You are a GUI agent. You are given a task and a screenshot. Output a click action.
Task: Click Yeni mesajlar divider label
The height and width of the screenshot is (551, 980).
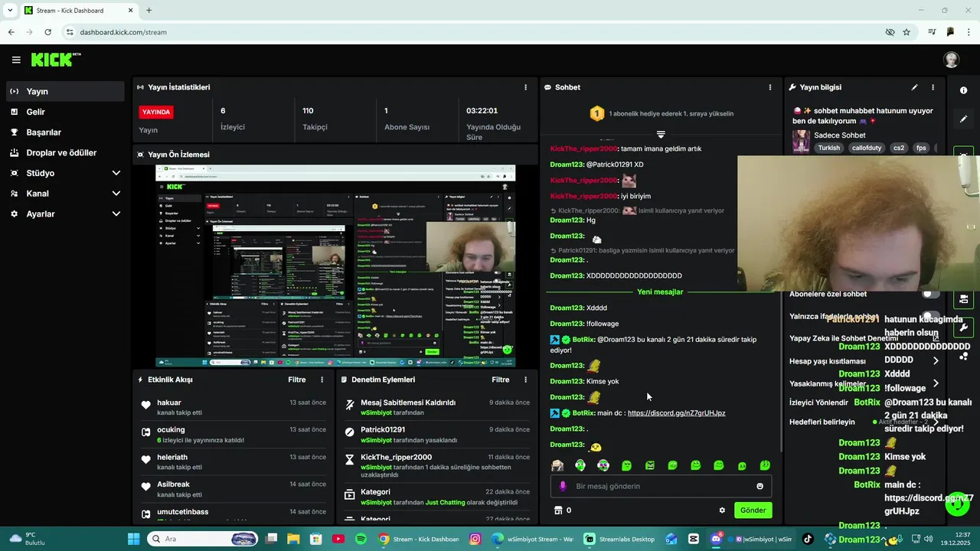660,292
